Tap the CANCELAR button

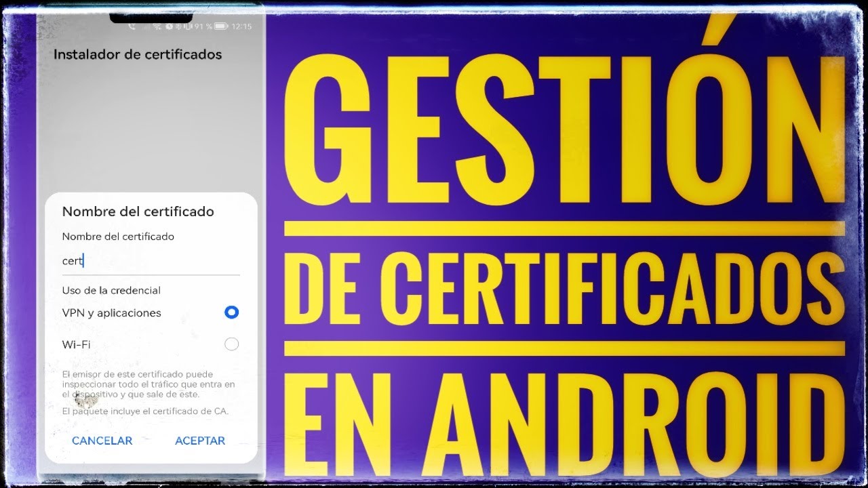(102, 441)
